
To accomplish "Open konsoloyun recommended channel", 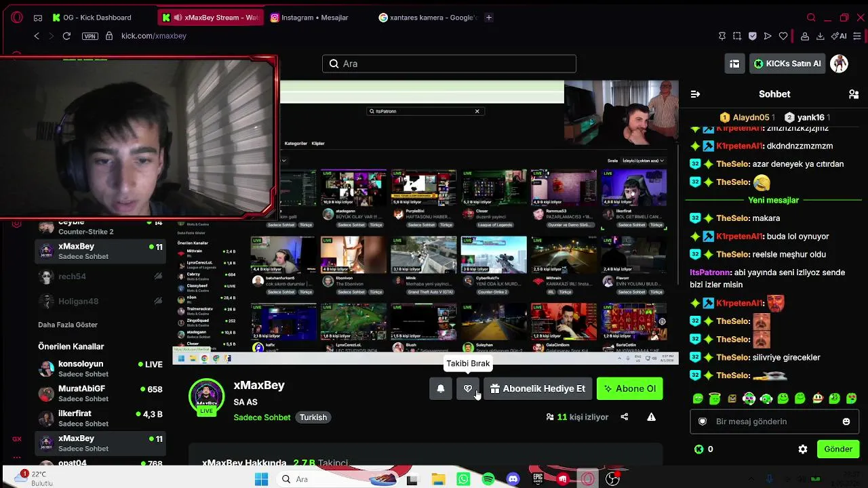I will (x=100, y=369).
